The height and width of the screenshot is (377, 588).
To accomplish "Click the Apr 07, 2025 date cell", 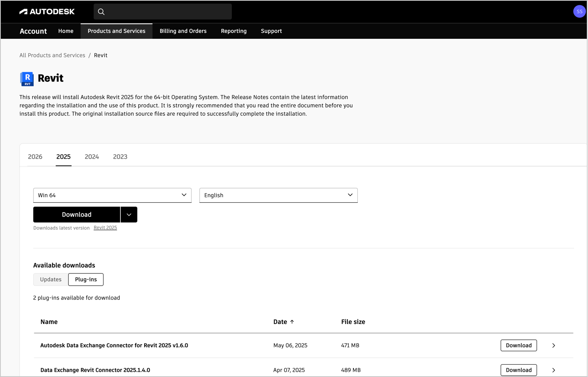I will [289, 370].
